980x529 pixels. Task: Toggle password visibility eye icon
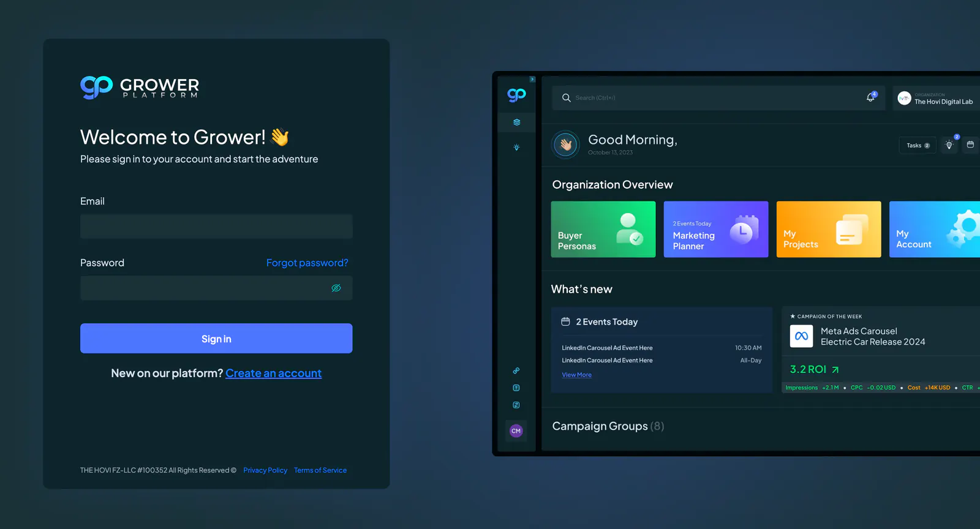coord(336,288)
